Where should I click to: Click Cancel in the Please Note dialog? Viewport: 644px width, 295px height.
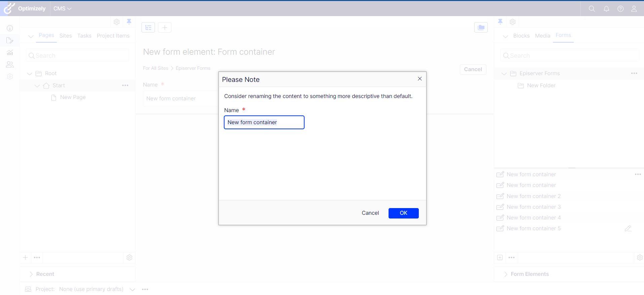coord(370,213)
